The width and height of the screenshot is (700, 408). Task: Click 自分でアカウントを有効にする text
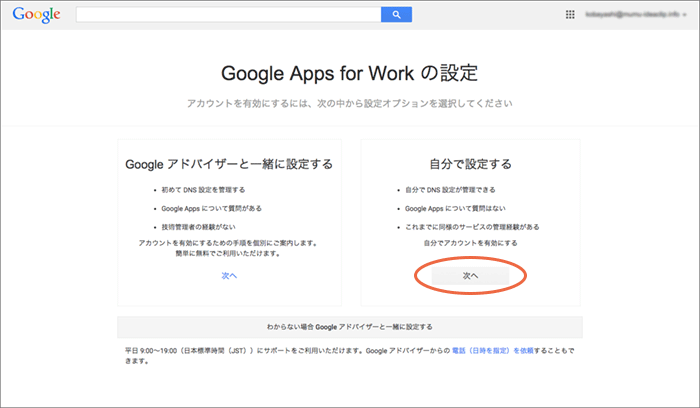coord(471,243)
